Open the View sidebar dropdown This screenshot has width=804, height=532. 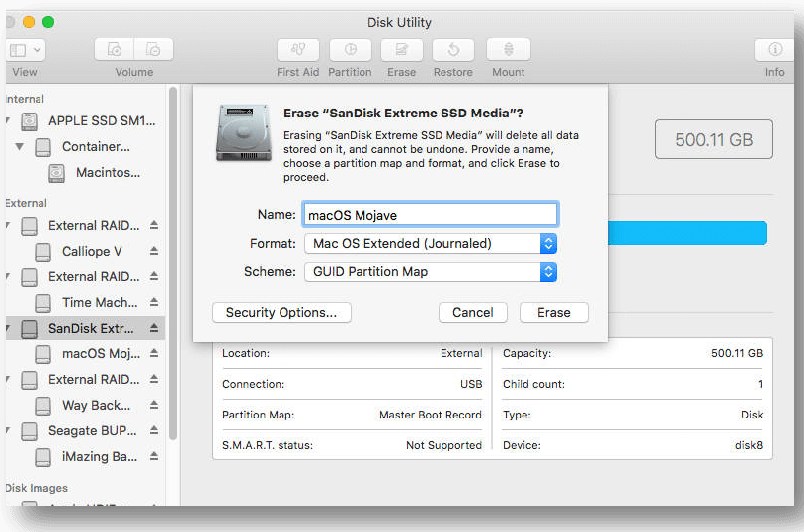pos(25,49)
